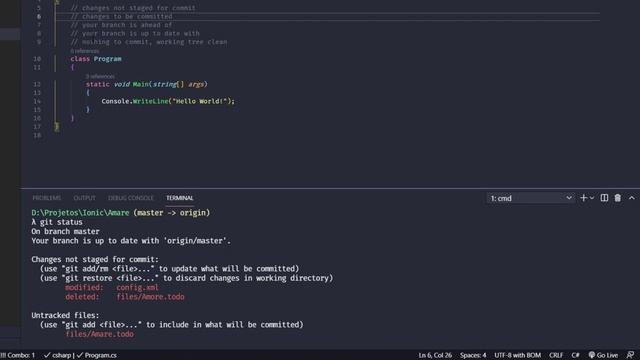Click comment '// nothing to commit, working tree clean'
Screen dimensions: 640x360
(149, 42)
